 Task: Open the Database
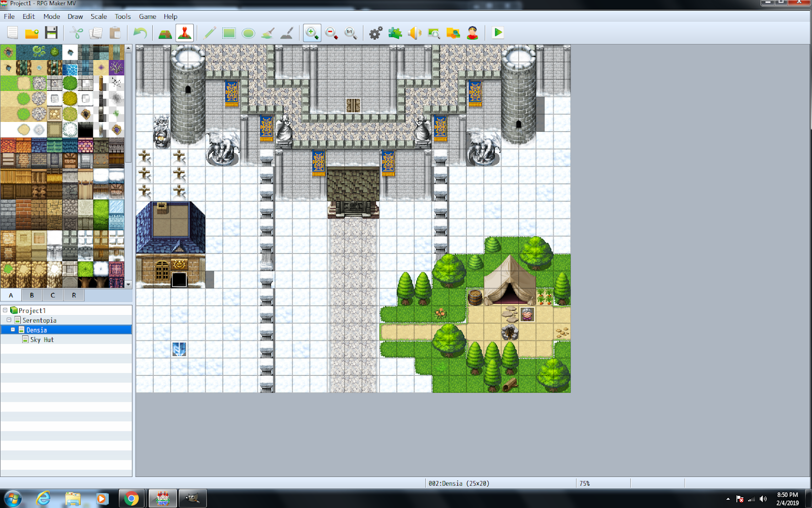tap(375, 33)
